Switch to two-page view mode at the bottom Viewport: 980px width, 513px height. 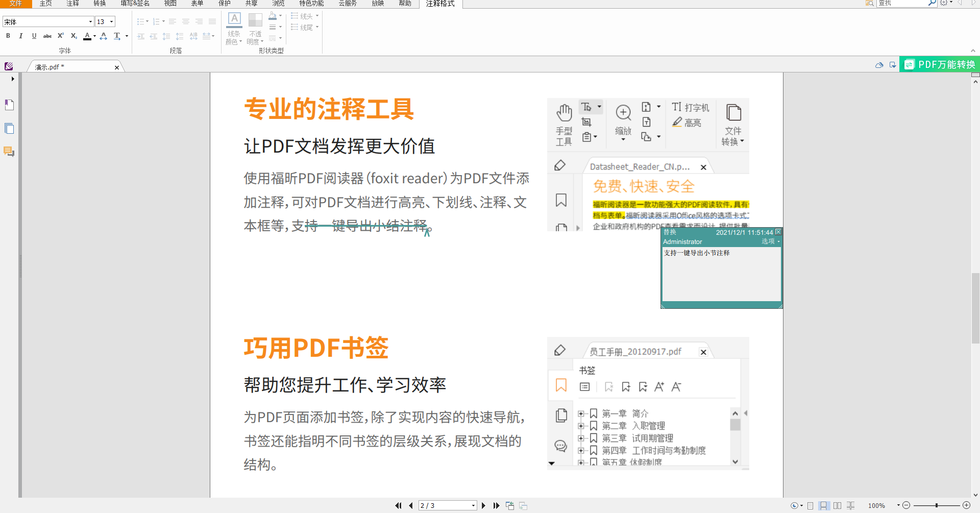tap(837, 506)
